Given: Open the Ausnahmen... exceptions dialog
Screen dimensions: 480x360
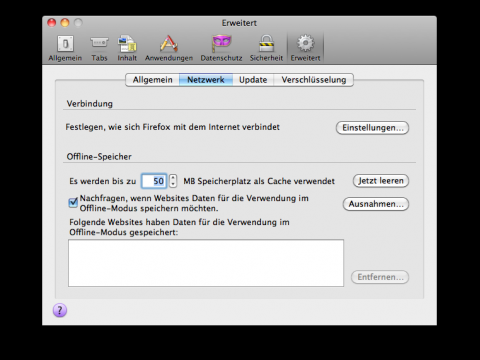Looking at the screenshot, I should (x=376, y=204).
